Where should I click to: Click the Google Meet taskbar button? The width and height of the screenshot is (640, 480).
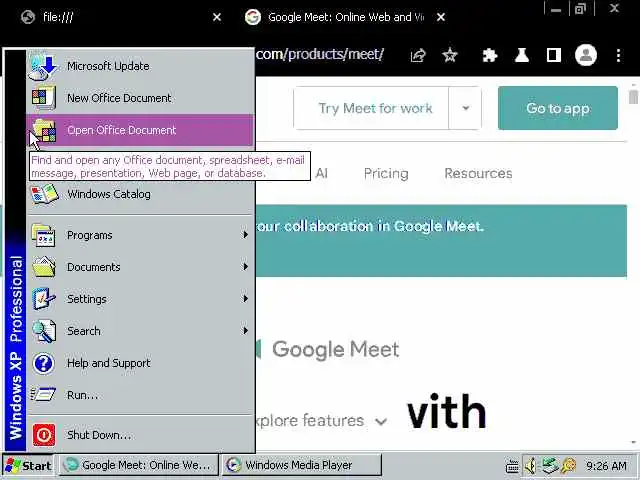pyautogui.click(x=138, y=465)
